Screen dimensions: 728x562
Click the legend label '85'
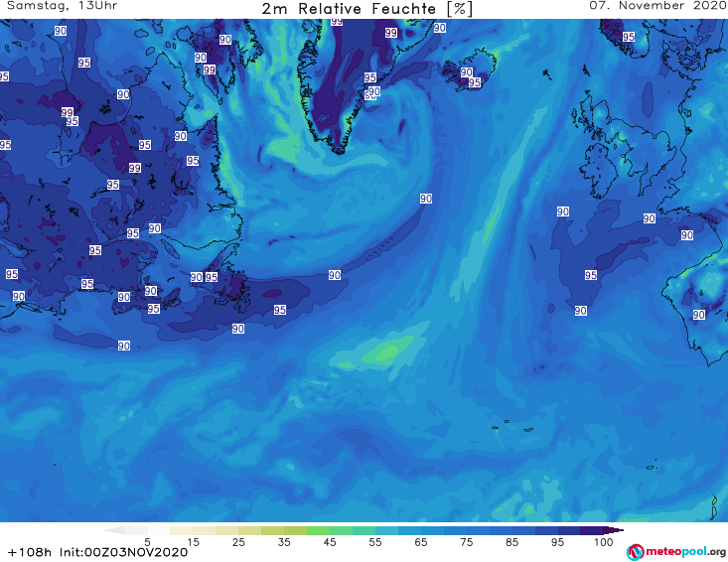pos(512,542)
